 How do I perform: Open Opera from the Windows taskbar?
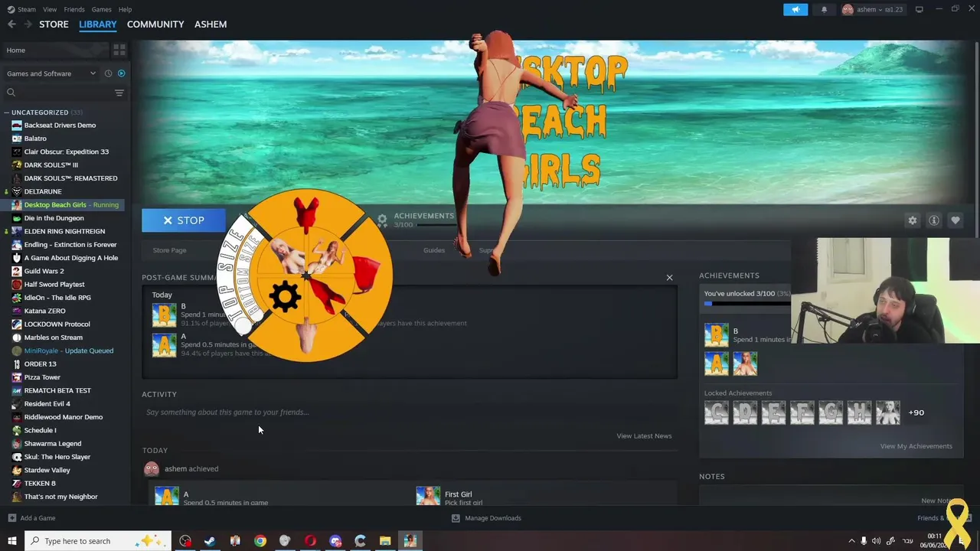310,541
